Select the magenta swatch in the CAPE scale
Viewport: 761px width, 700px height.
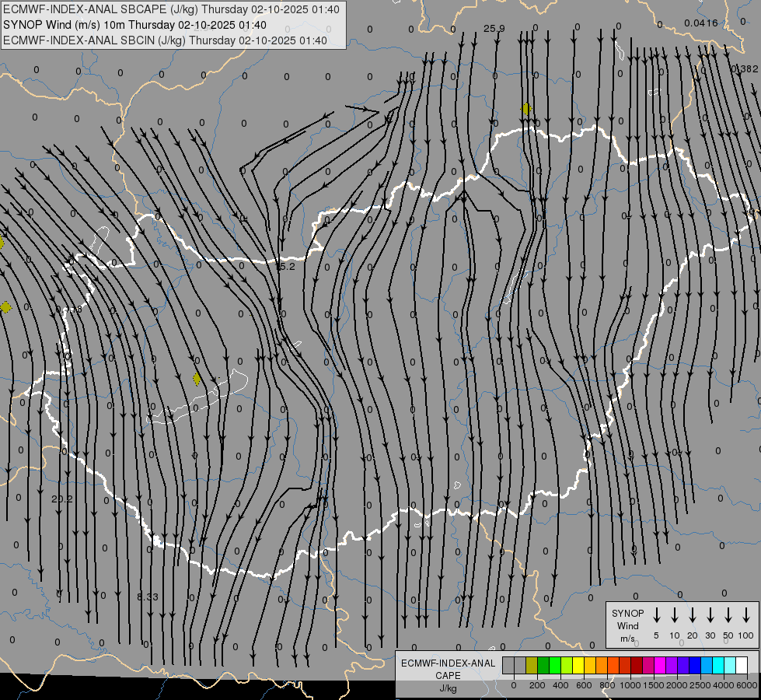[x=660, y=665]
